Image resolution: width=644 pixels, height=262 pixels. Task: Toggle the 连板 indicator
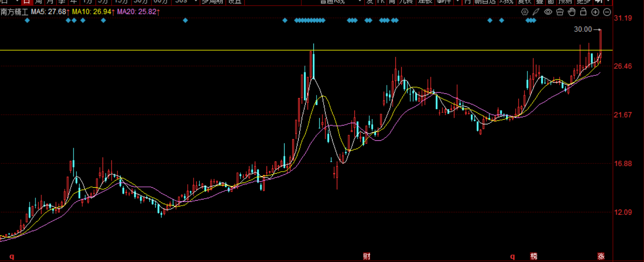(425, 2)
